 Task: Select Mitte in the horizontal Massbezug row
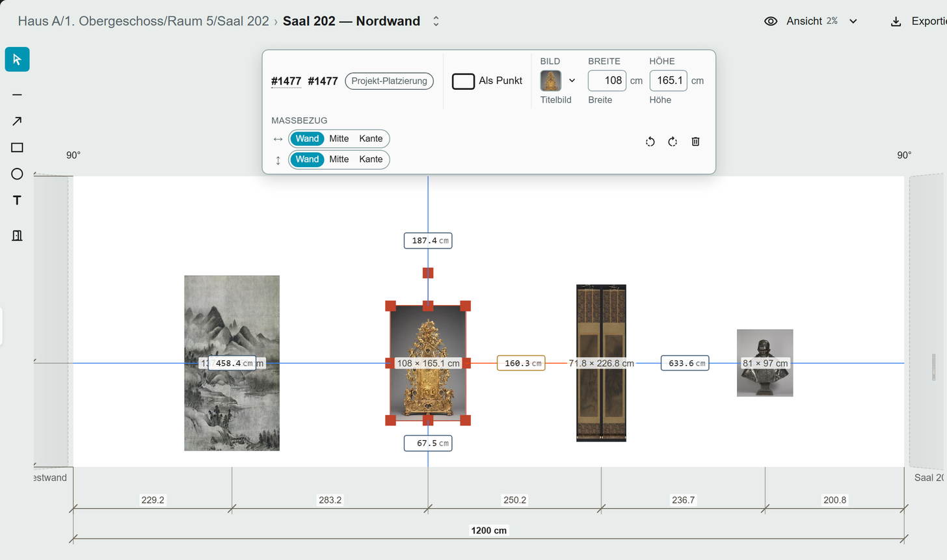click(339, 139)
